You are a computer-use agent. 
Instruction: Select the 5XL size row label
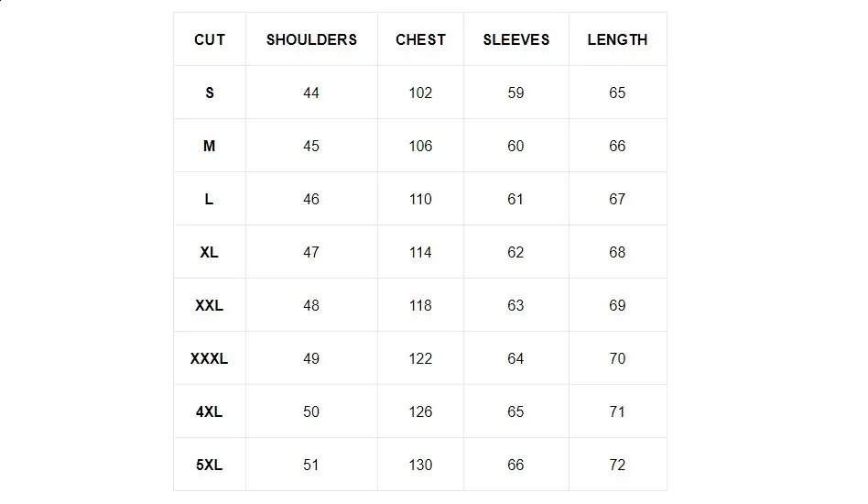click(x=210, y=465)
